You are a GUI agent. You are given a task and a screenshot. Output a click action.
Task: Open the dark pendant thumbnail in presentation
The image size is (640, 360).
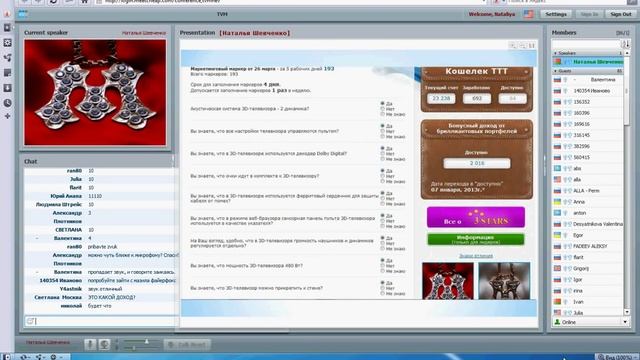(x=504, y=281)
